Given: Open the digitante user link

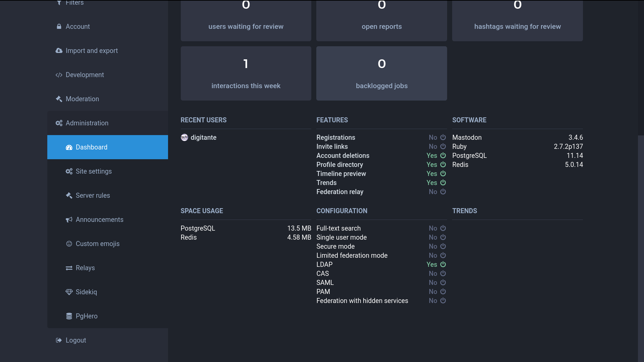Looking at the screenshot, I should (x=203, y=137).
